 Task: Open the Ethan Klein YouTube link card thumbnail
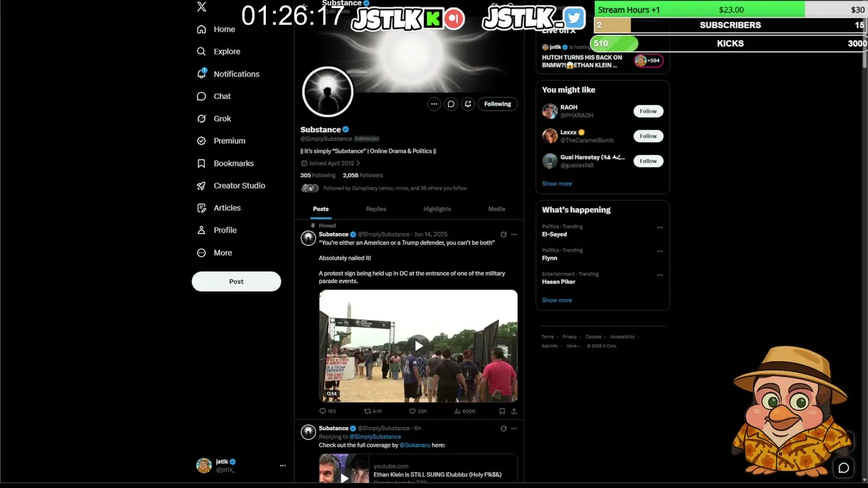(344, 469)
